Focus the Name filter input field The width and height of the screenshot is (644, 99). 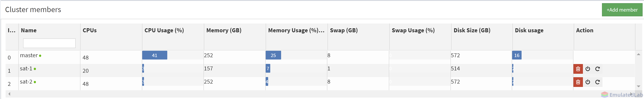pos(49,43)
